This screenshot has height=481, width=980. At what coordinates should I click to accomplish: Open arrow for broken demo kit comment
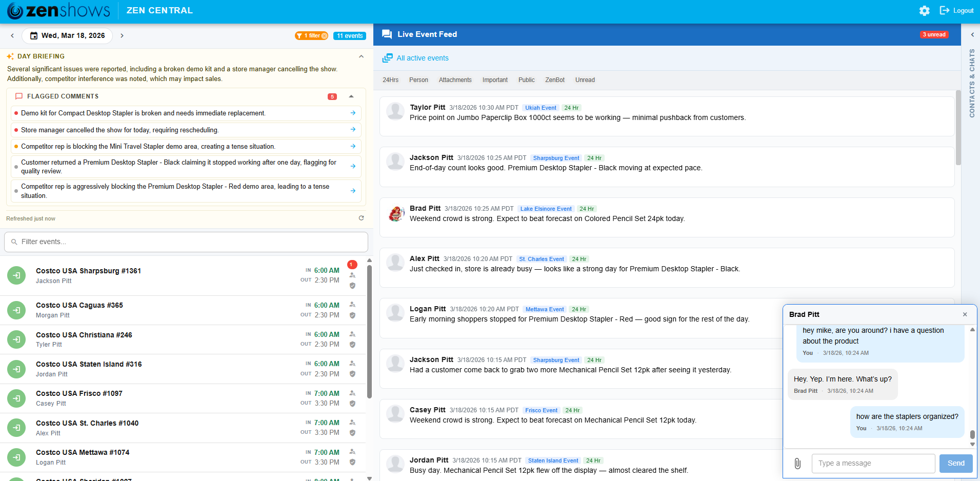(353, 113)
